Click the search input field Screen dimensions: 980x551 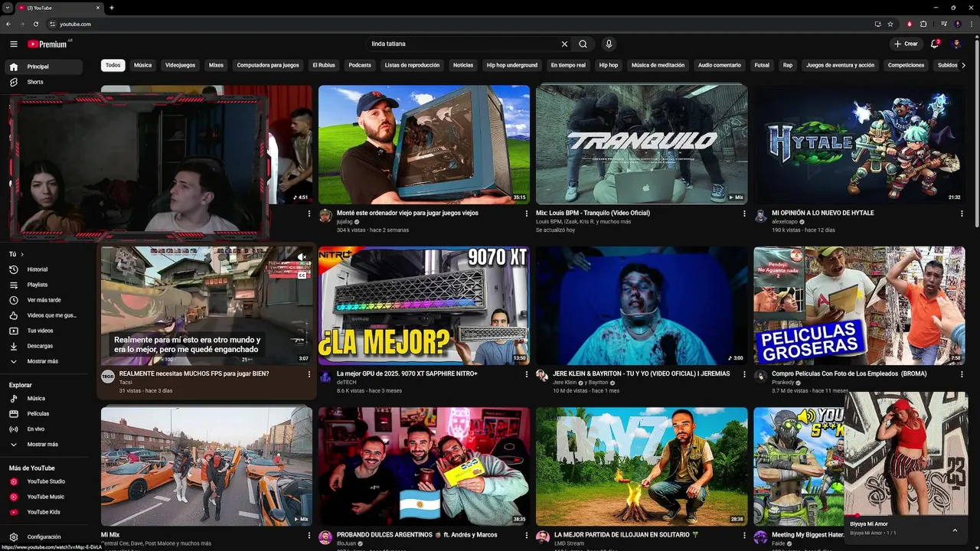click(462, 44)
